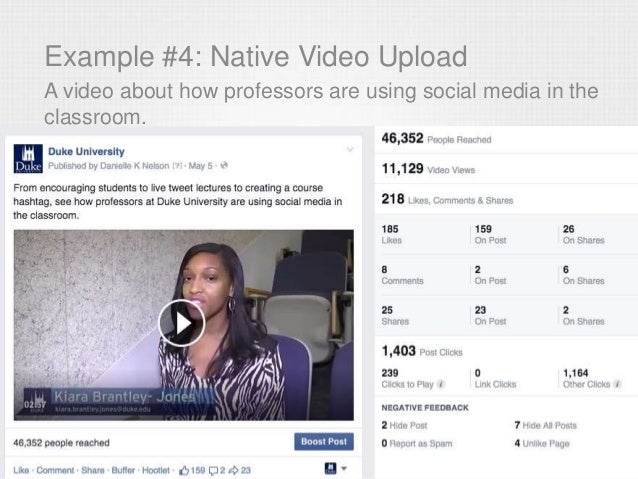
Task: Click the 46,352 People Reached statistic
Action: 436,139
